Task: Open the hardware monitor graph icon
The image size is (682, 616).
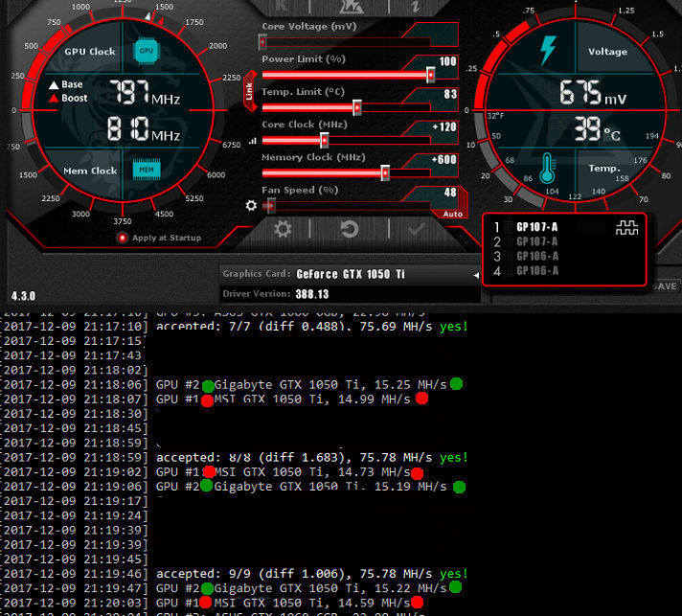Action: point(626,227)
